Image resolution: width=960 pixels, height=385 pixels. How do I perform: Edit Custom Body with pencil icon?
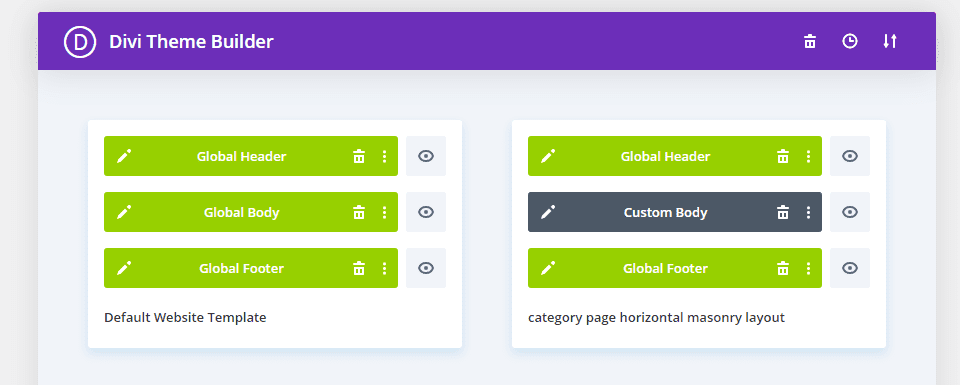(x=548, y=212)
